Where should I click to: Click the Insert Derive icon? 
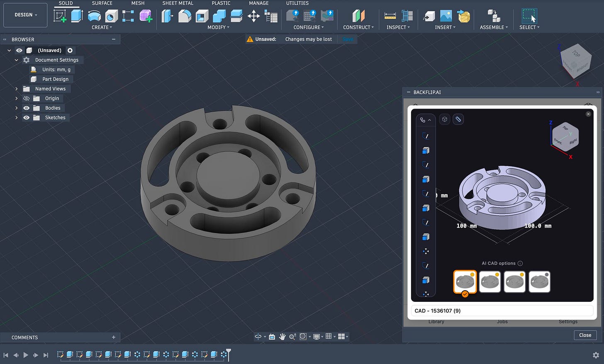coord(429,16)
